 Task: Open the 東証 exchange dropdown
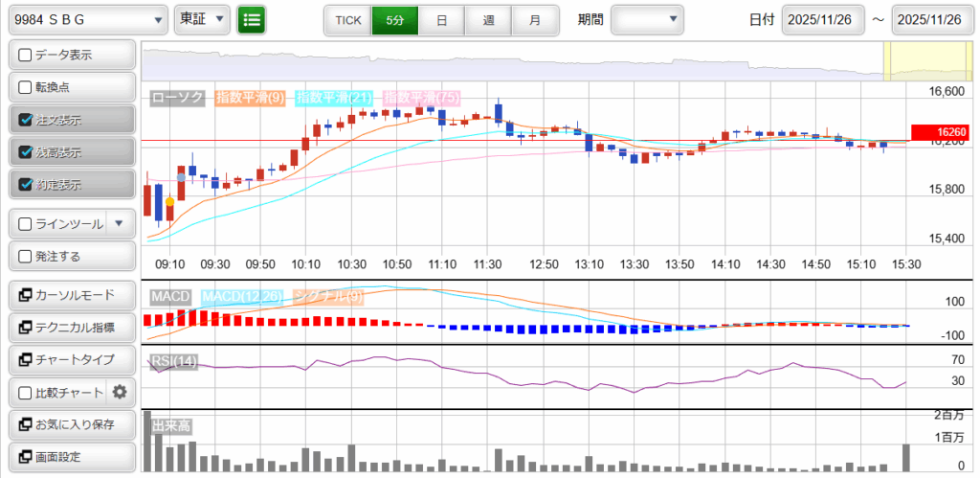click(x=202, y=19)
